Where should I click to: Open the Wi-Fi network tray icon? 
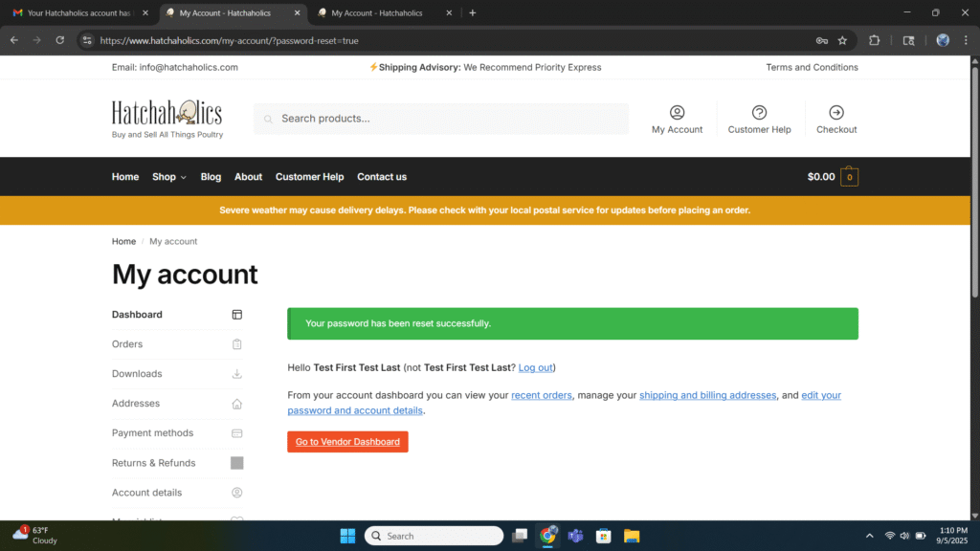coord(889,536)
